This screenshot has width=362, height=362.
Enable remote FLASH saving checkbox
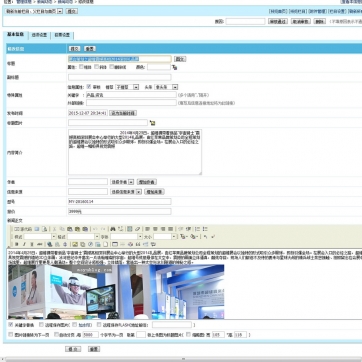tap(99, 325)
